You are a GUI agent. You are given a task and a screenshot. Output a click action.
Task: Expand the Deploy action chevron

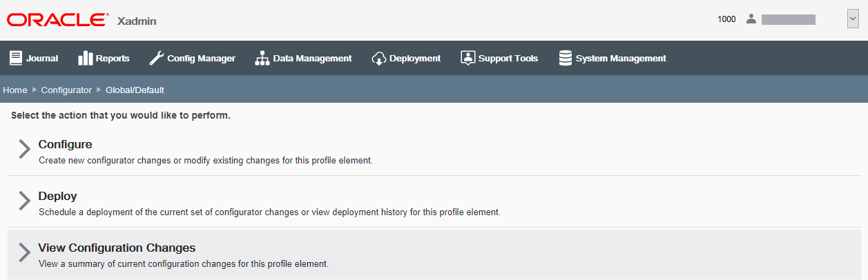click(x=25, y=201)
